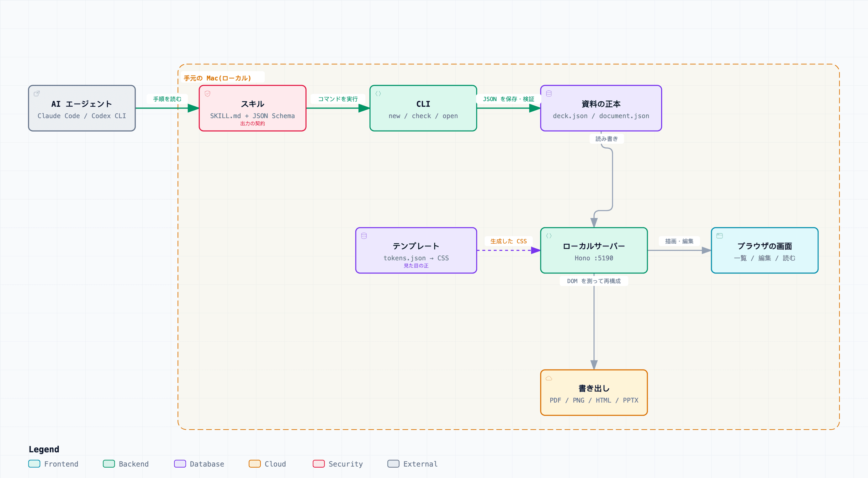Click the DOM を測って再構成 edge label
The height and width of the screenshot is (478, 868).
pos(594,281)
